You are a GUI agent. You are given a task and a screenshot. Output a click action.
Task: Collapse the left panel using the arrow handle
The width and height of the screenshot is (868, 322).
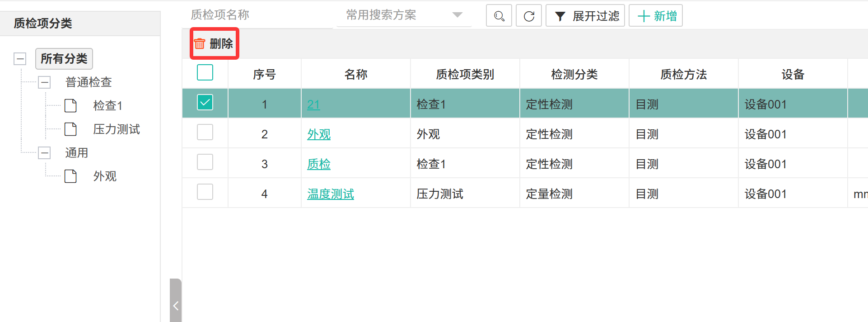coord(176,305)
